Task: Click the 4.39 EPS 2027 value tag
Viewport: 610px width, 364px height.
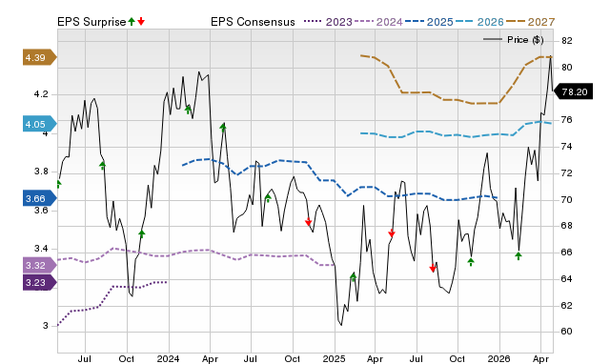Action: 39,57
